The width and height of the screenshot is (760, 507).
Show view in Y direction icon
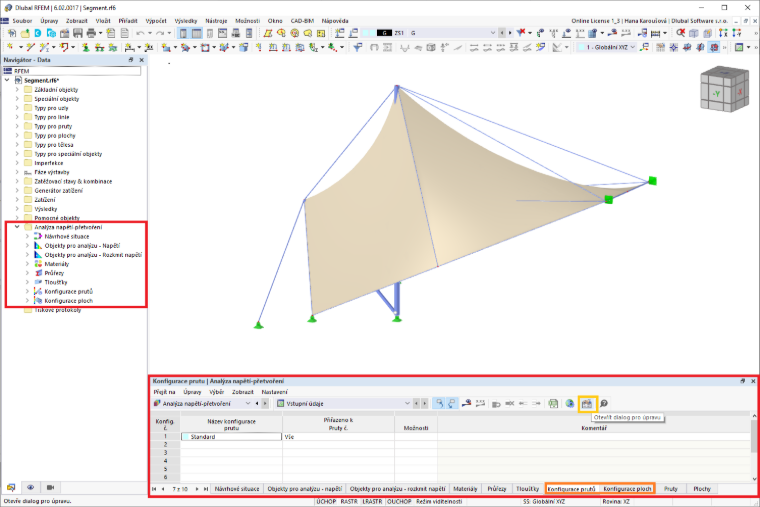click(737, 33)
